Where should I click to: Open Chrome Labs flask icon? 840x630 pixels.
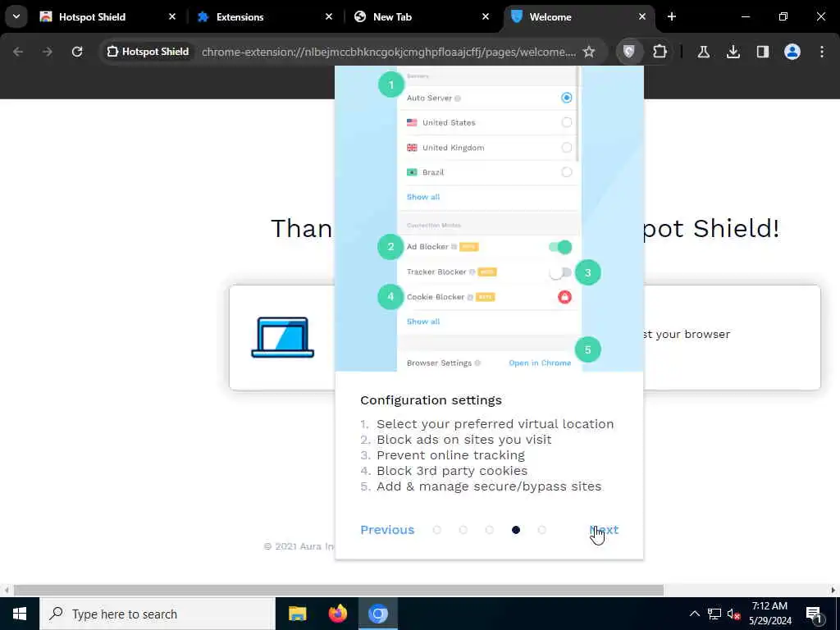pos(703,52)
